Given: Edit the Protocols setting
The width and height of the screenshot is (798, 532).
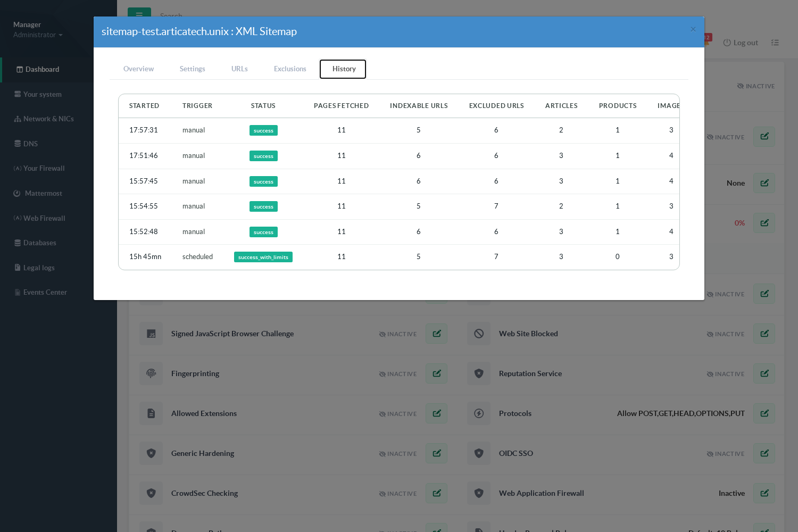Looking at the screenshot, I should [x=764, y=413].
